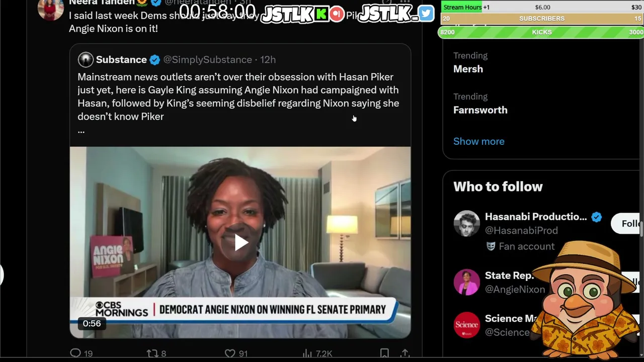This screenshot has width=644, height=362.
Task: Click the @Science handle
Action: pyautogui.click(x=507, y=332)
